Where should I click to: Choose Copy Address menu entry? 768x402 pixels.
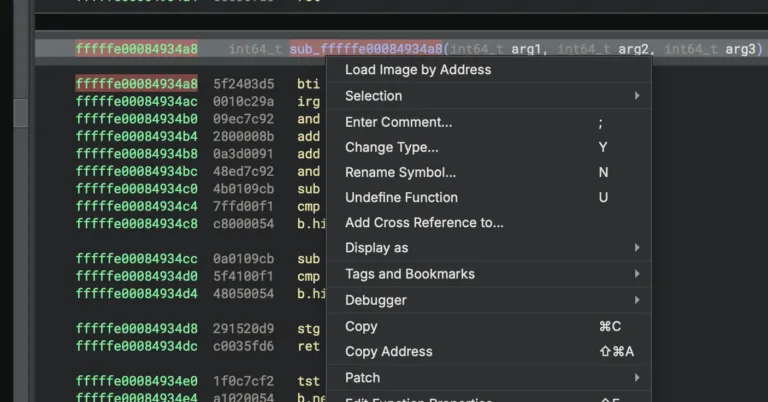(388, 351)
